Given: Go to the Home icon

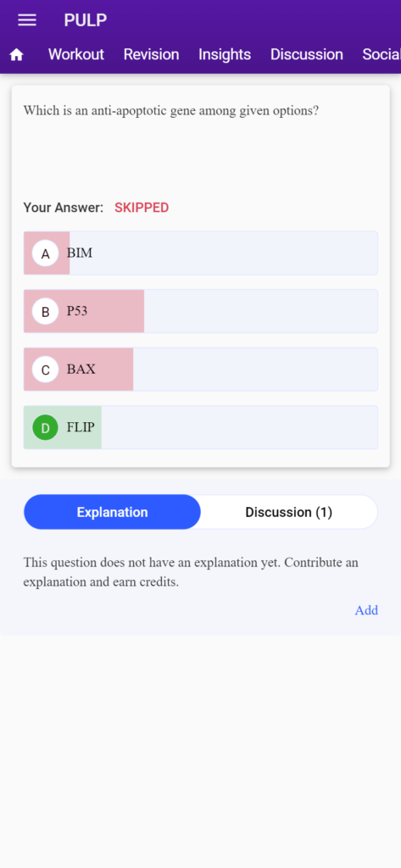Looking at the screenshot, I should [17, 54].
